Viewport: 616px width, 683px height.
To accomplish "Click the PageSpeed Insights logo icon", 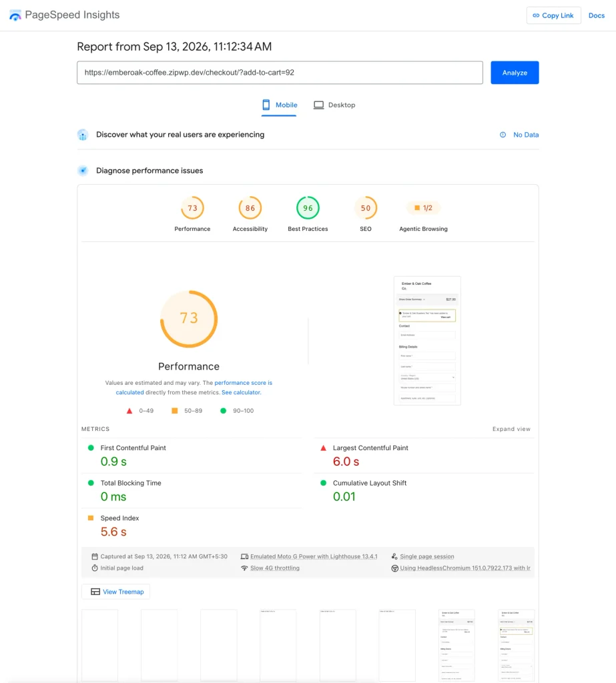I will (15, 15).
